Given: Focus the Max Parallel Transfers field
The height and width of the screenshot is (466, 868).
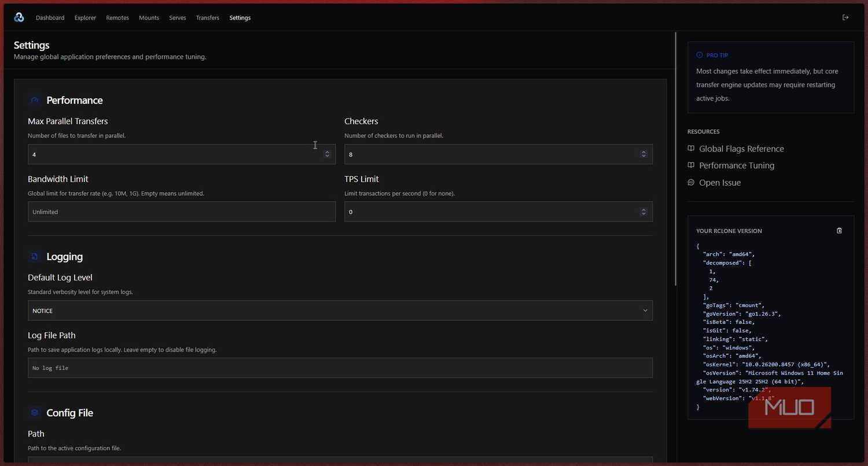Looking at the screenshot, I should tap(182, 154).
